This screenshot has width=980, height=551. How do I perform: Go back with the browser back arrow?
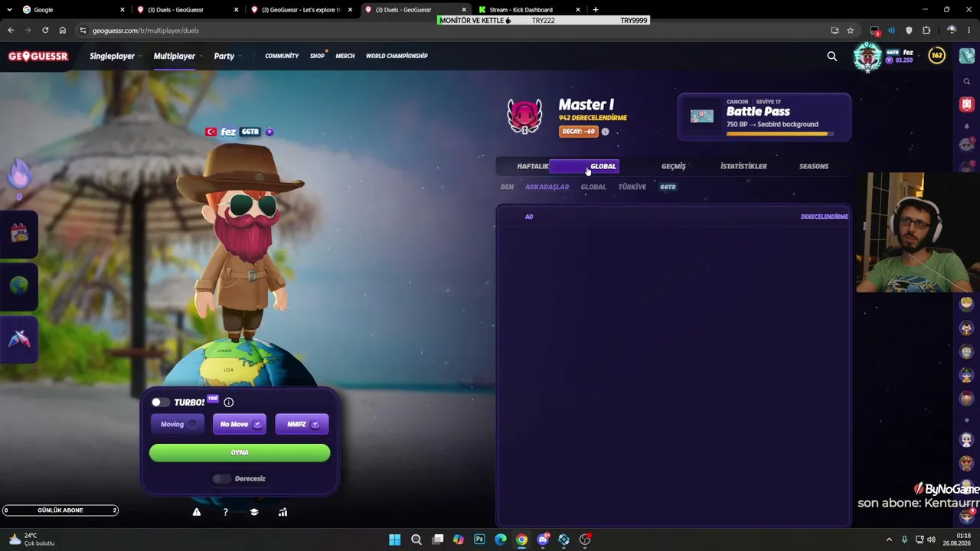(x=11, y=31)
